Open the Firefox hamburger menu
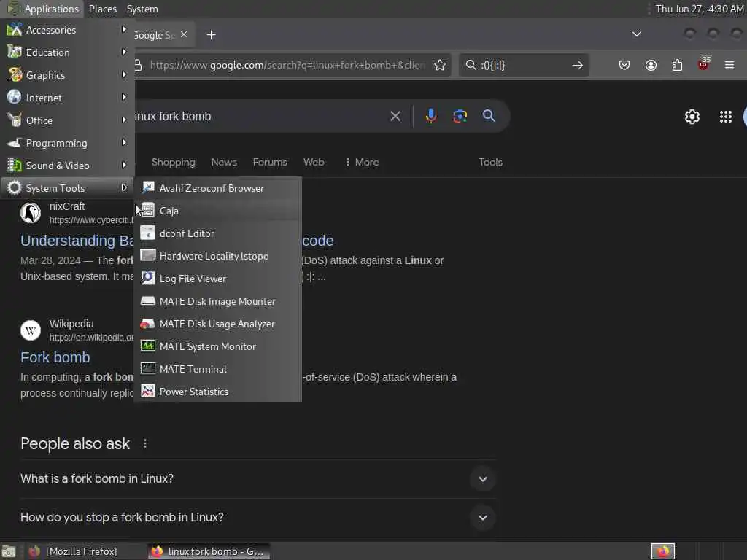Image resolution: width=747 pixels, height=560 pixels. tap(729, 65)
